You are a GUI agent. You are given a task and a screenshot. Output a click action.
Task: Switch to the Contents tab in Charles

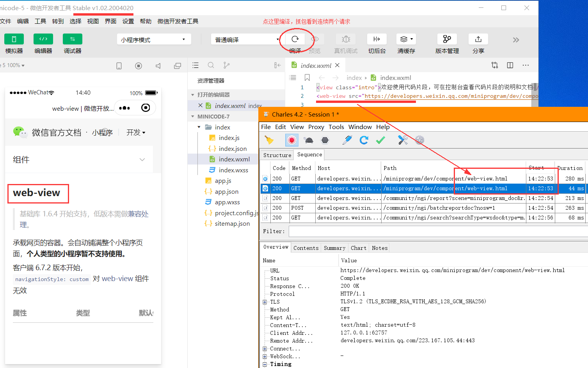point(306,248)
